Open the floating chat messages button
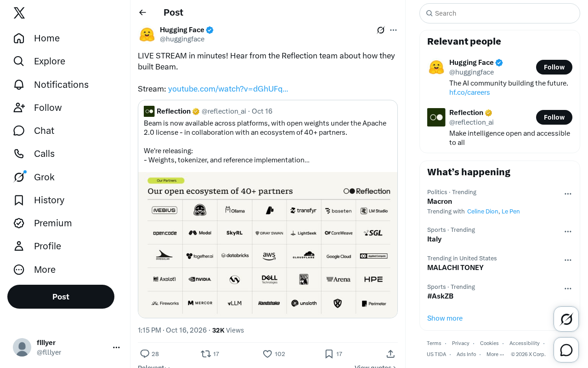588x368 pixels. point(566,350)
